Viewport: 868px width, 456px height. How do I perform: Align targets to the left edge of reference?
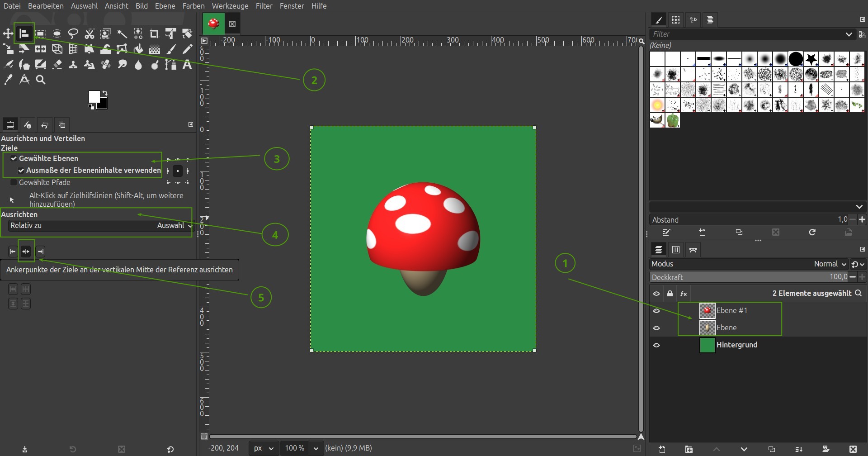point(13,252)
